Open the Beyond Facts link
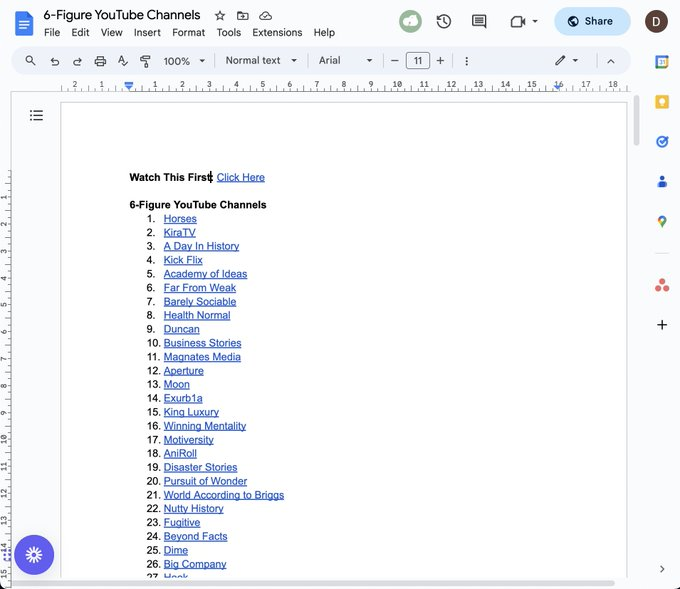Screen dimensions: 680x589 point(195,537)
